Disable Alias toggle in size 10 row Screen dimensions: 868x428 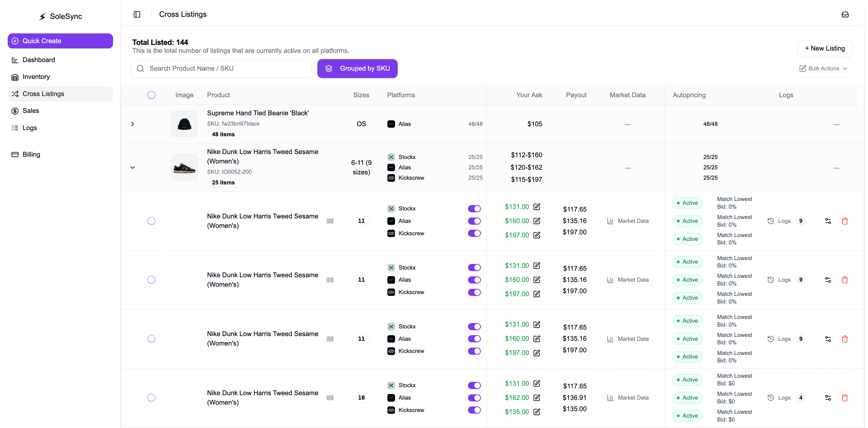(x=474, y=398)
